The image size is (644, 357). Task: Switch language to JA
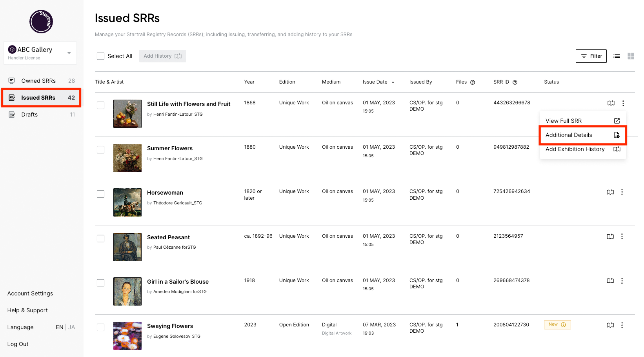tap(72, 327)
